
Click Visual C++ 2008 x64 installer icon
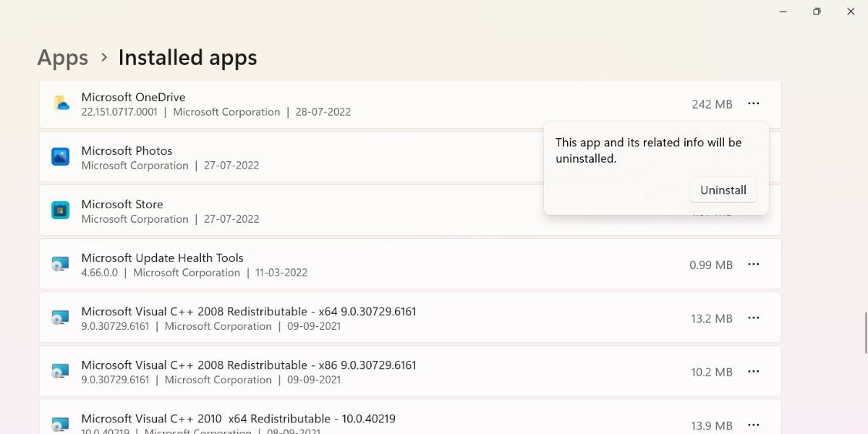60,318
